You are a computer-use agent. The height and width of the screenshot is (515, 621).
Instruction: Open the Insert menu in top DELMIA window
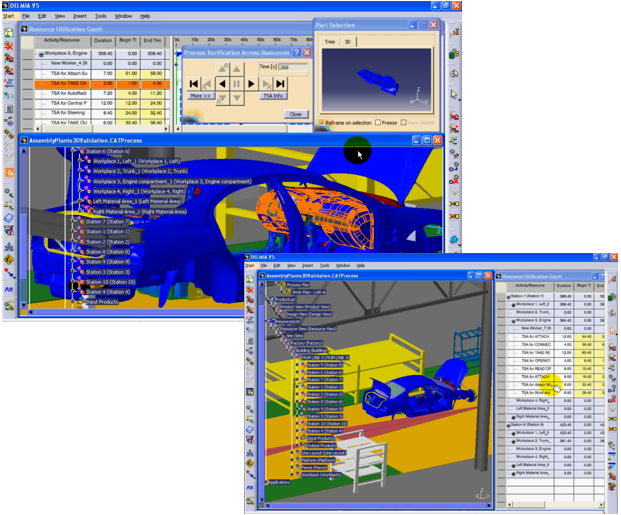(x=80, y=16)
